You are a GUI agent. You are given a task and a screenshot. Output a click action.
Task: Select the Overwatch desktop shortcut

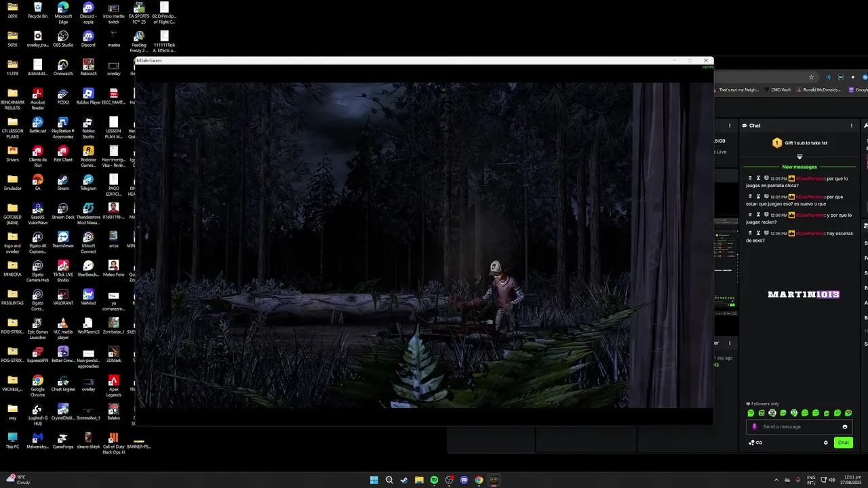coord(63,67)
